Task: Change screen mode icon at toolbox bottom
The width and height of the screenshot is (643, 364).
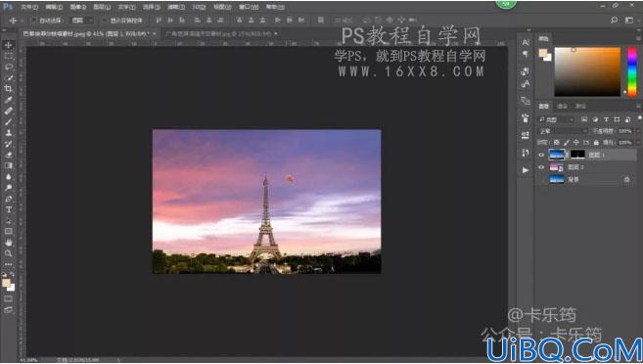Action: click(8, 310)
